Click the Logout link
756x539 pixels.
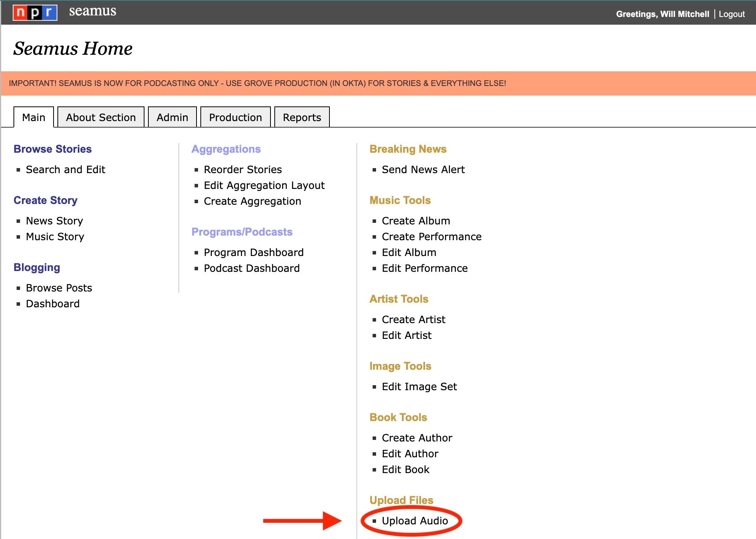pos(732,14)
